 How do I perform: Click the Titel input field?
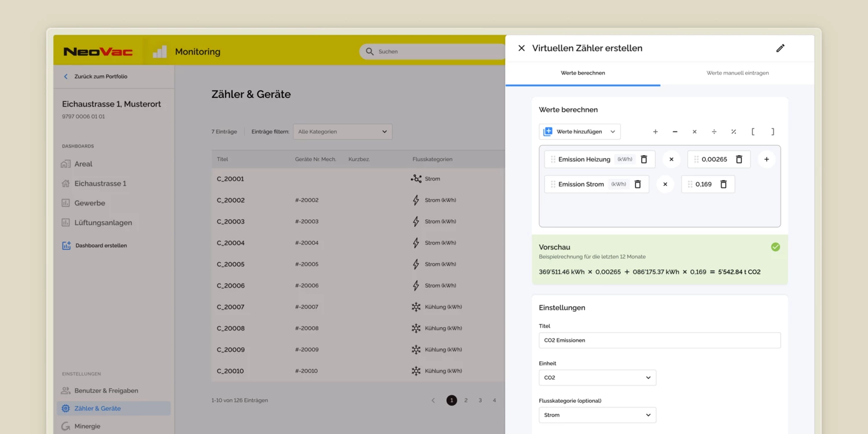point(659,340)
